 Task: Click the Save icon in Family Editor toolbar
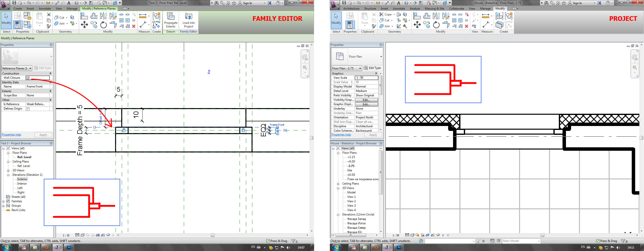point(14,3)
